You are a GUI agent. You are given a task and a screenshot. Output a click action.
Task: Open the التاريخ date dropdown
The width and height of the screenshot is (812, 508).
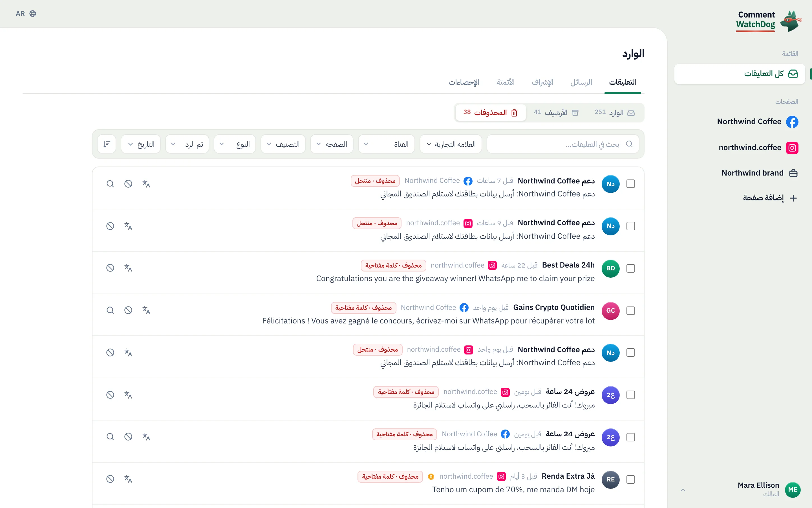[x=141, y=144]
